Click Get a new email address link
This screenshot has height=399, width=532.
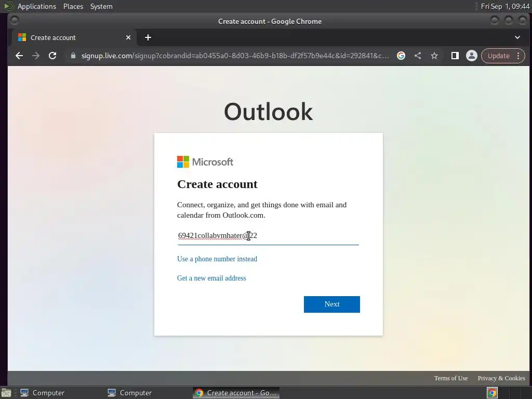pyautogui.click(x=211, y=278)
